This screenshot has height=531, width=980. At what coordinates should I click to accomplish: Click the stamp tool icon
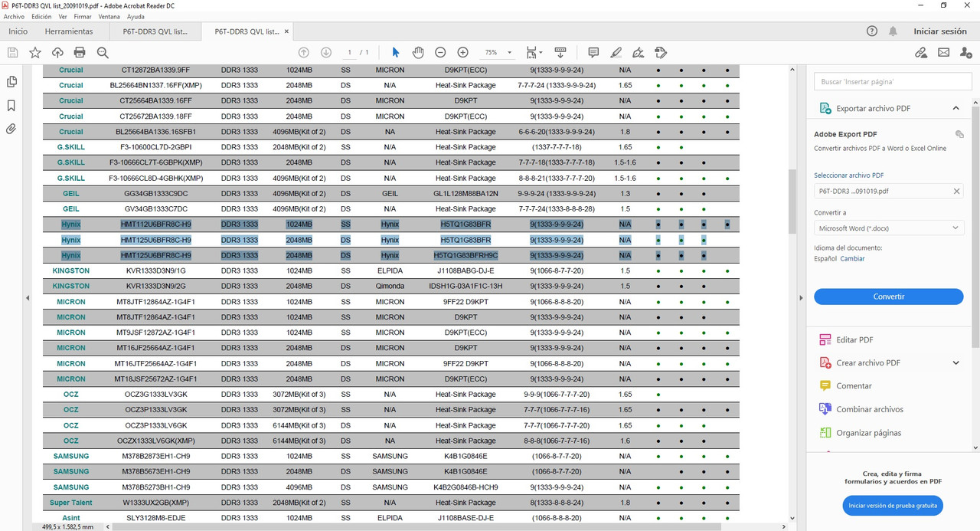point(661,52)
